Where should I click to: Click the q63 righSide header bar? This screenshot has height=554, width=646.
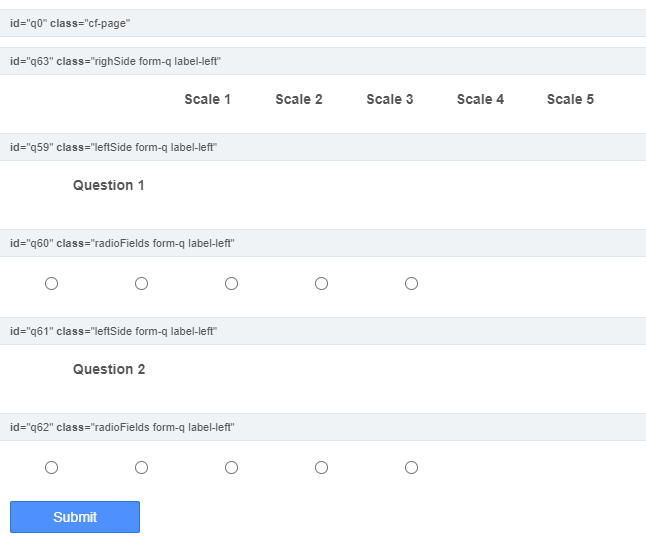pyautogui.click(x=323, y=61)
